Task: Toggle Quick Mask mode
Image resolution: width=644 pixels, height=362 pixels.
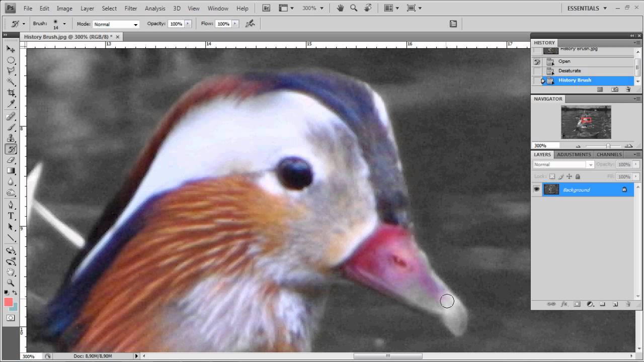Action: [x=11, y=318]
